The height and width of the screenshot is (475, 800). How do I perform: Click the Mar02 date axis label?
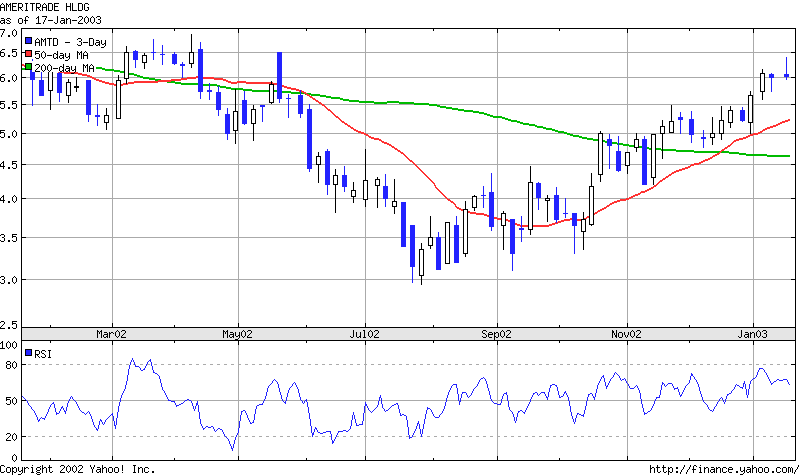111,335
